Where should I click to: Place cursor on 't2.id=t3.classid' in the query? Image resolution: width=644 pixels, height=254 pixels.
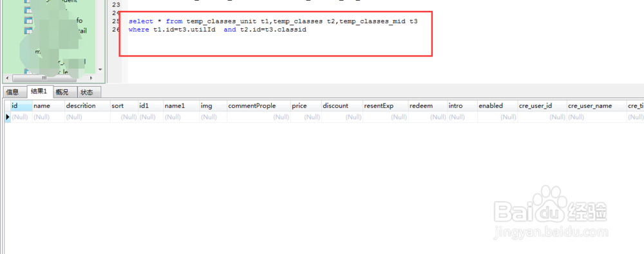pos(273,30)
